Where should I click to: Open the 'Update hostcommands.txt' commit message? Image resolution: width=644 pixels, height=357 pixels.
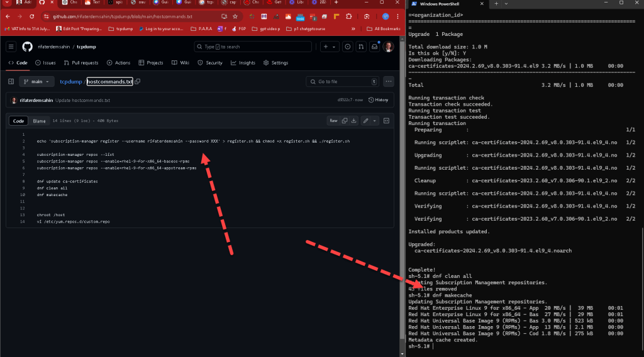pos(82,100)
